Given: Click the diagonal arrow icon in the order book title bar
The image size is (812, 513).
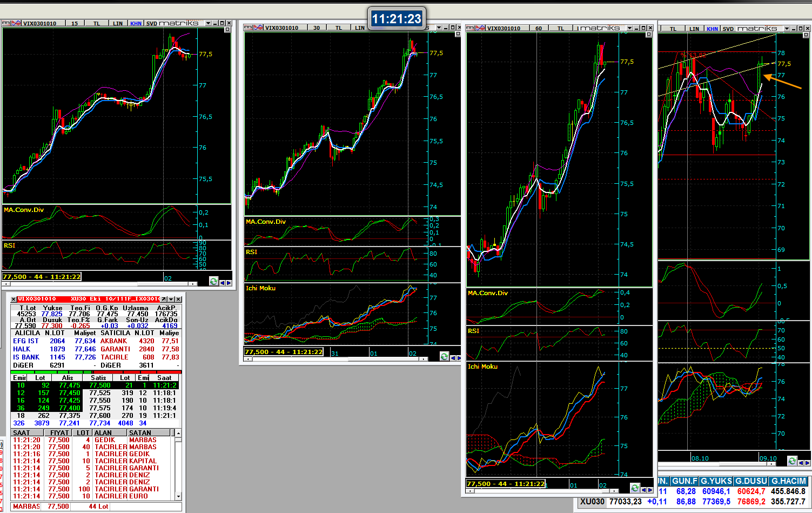Looking at the screenshot, I should [x=163, y=299].
